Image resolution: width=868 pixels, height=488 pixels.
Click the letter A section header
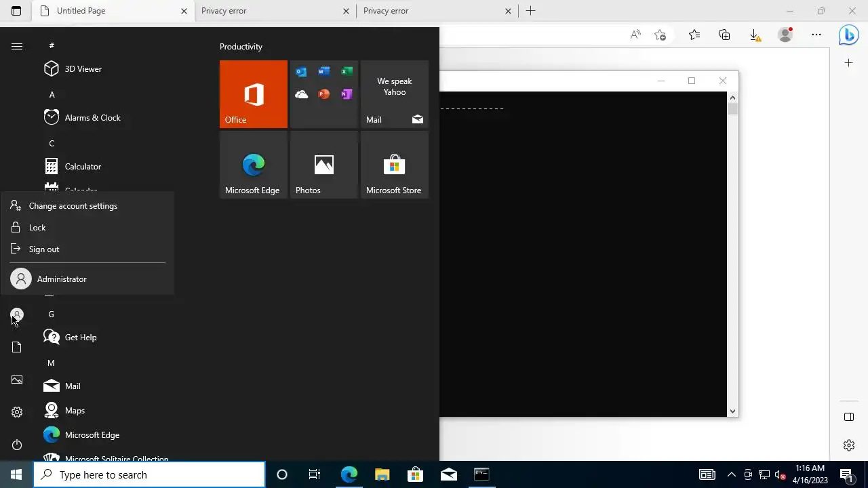(x=52, y=95)
